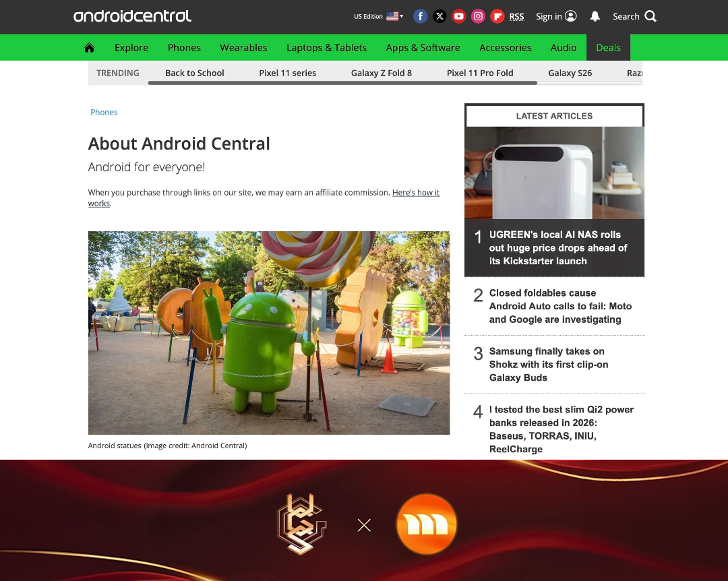Select the Audio nav item
Viewport: 728px width, 581px height.
[x=564, y=47]
